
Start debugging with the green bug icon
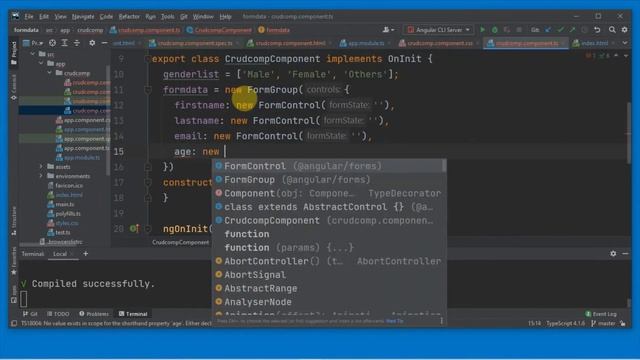point(495,30)
